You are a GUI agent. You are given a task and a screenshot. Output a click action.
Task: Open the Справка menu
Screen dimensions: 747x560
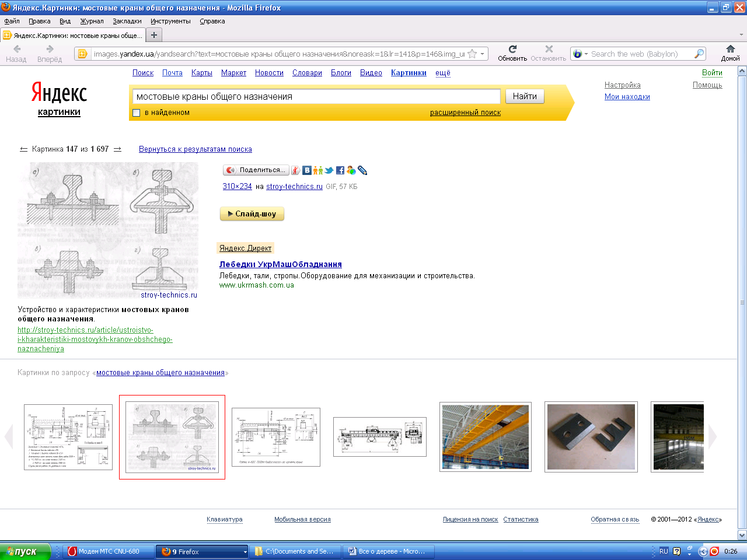[x=212, y=21]
